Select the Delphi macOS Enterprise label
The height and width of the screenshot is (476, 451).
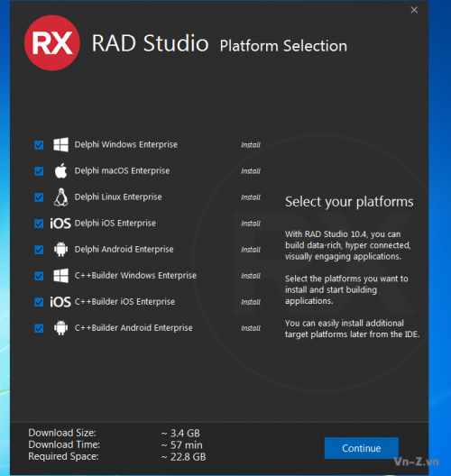[x=122, y=170]
